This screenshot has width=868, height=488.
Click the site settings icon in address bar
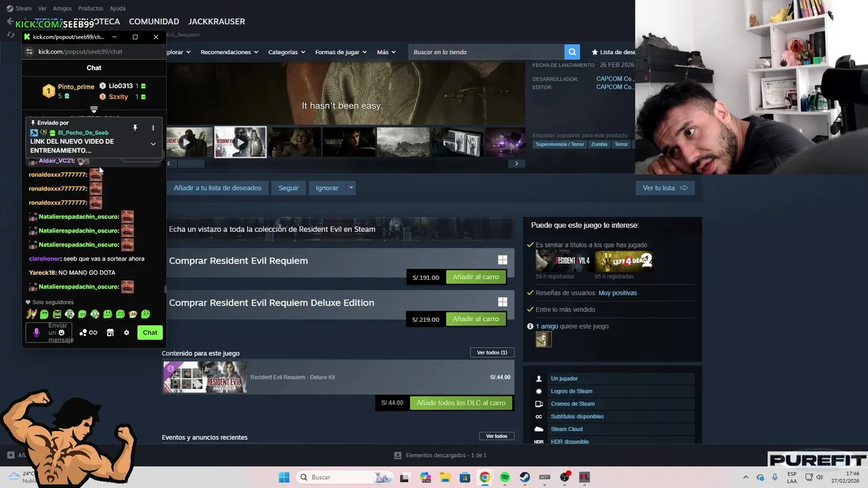[x=29, y=52]
